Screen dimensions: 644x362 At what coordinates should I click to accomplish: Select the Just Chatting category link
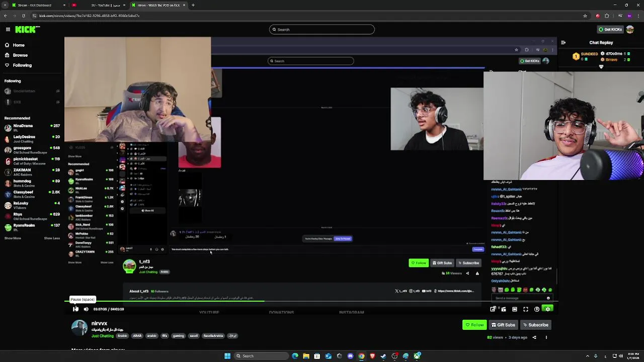(x=103, y=336)
